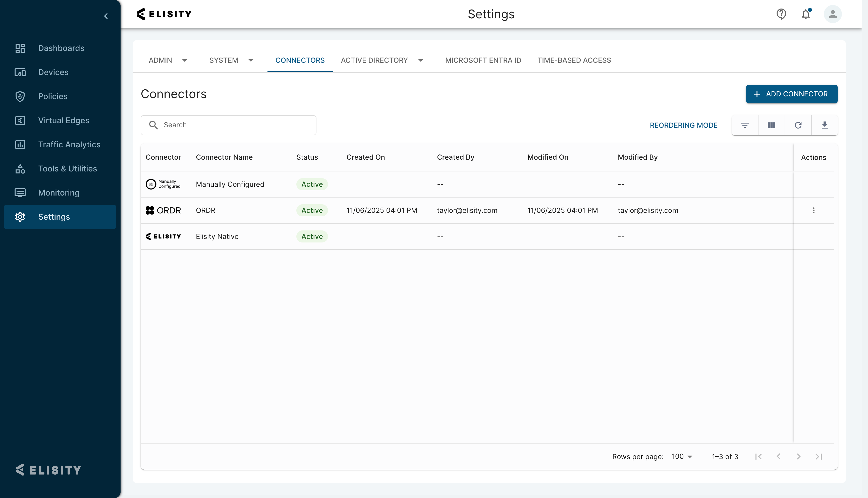Click the ADD CONNECTOR button
Viewport: 868px width, 498px height.
(x=792, y=94)
